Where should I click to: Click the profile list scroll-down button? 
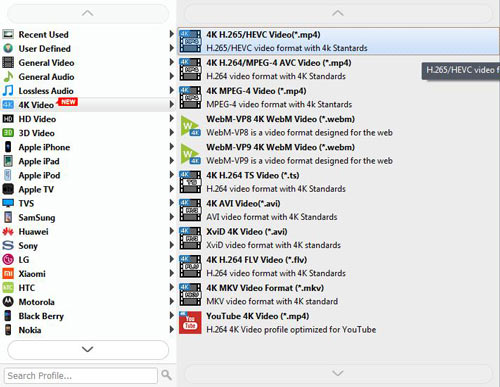pos(338,373)
